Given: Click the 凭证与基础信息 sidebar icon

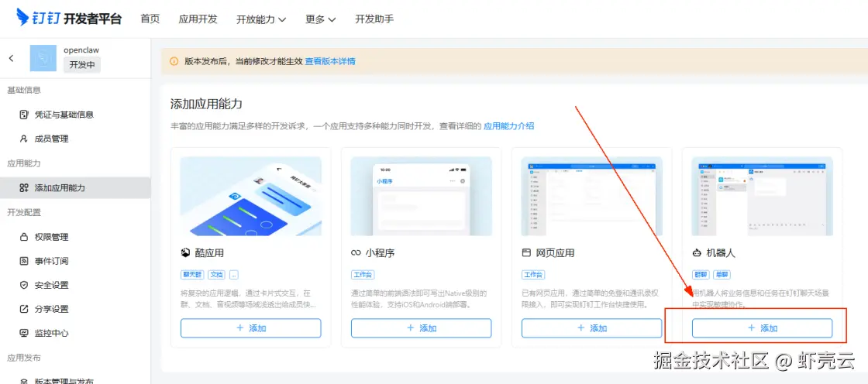Looking at the screenshot, I should click(x=24, y=115).
